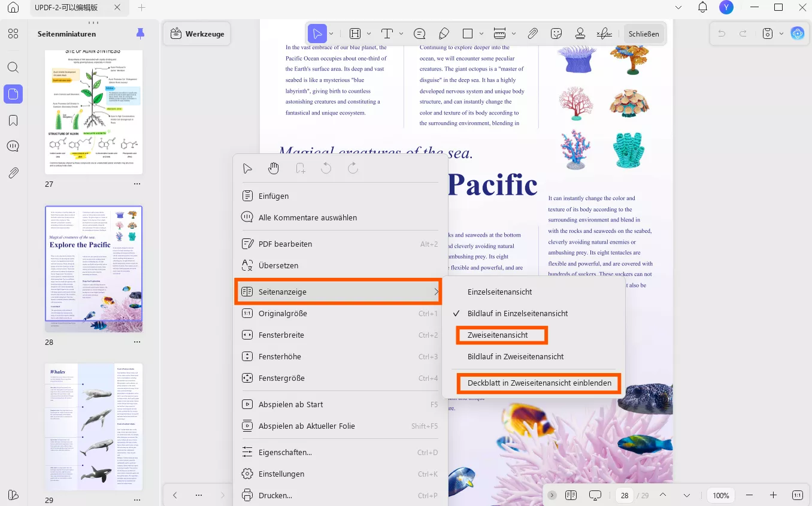
Task: Expand the cursor tool dropdown arrow
Action: 331,34
